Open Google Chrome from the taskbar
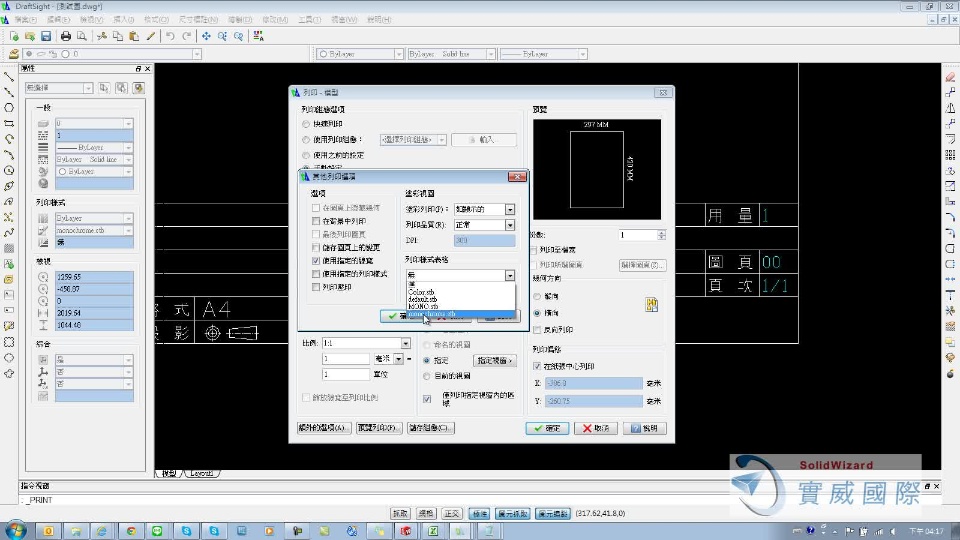This screenshot has width=960, height=540. (x=131, y=531)
